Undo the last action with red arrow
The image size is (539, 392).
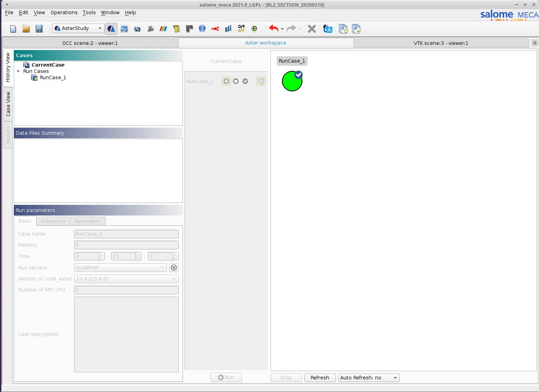pos(274,29)
